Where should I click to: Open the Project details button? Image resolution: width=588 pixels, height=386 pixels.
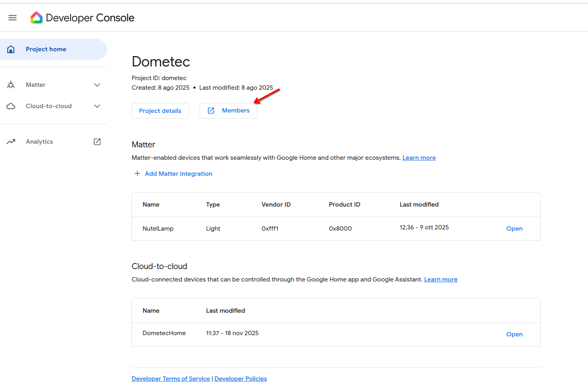pos(160,111)
